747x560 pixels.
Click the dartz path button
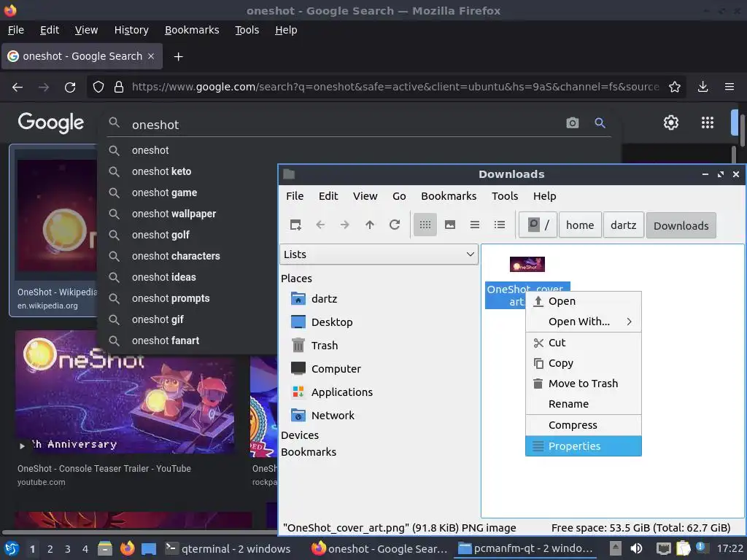point(623,225)
